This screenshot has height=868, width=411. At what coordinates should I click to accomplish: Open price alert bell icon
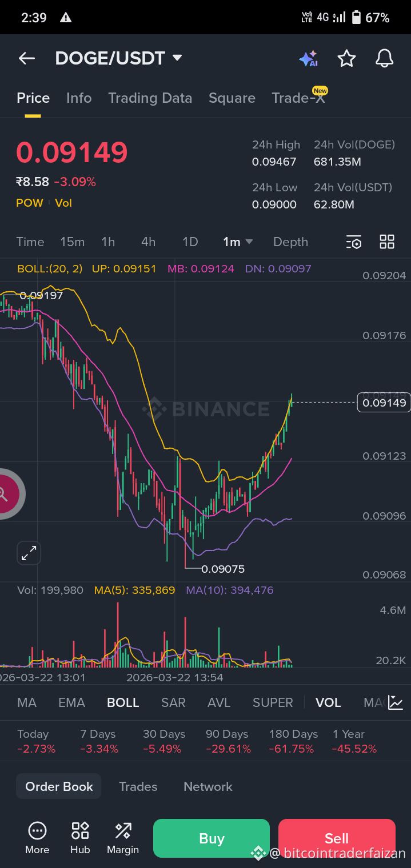pyautogui.click(x=384, y=58)
